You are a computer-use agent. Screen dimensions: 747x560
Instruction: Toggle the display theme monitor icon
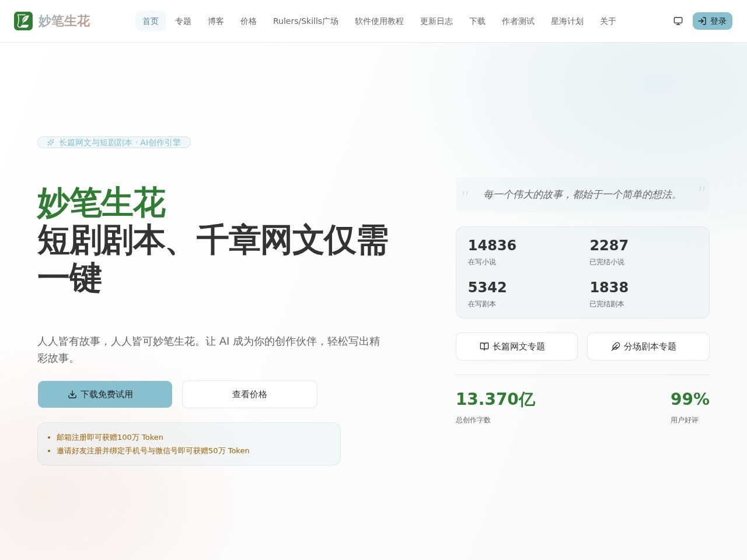tap(678, 21)
